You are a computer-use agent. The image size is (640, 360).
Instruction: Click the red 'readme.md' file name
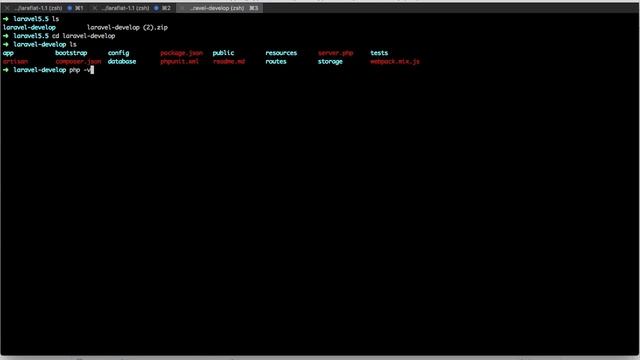pyautogui.click(x=229, y=62)
